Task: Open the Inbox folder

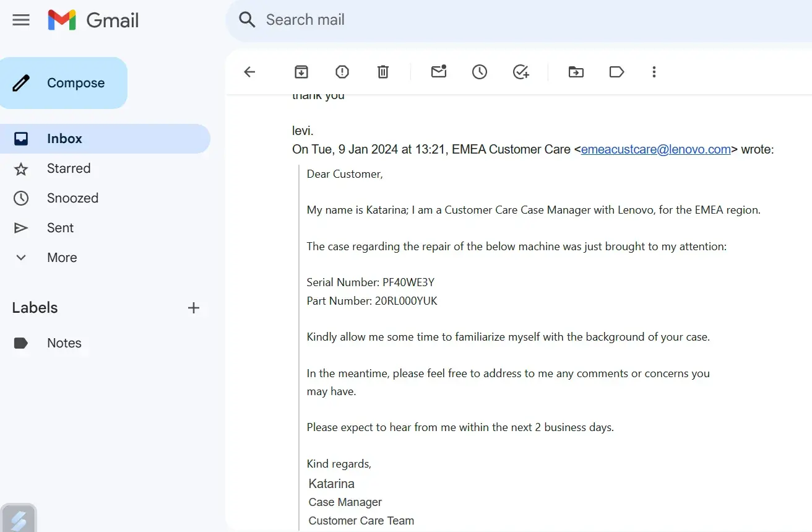Action: click(64, 139)
